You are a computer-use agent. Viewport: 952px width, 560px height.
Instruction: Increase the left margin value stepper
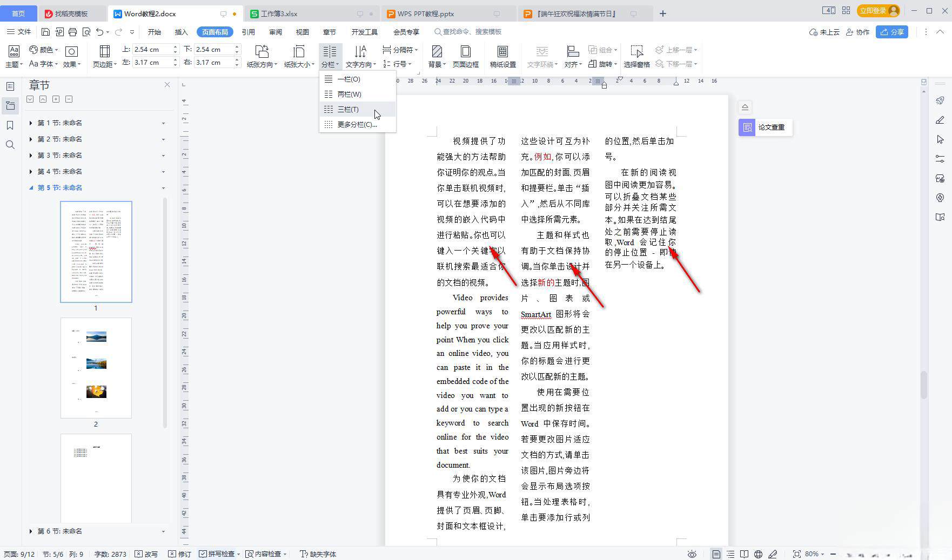pos(175,60)
